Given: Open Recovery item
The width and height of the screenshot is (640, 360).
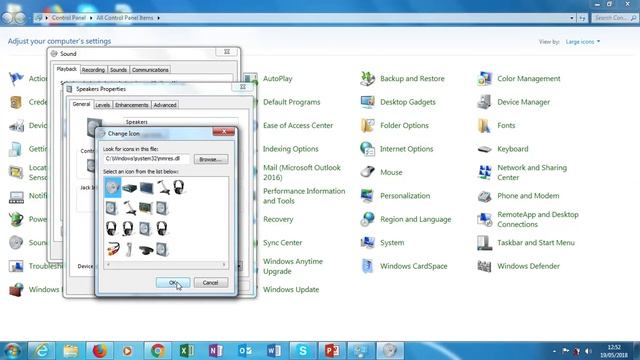Looking at the screenshot, I should [278, 219].
